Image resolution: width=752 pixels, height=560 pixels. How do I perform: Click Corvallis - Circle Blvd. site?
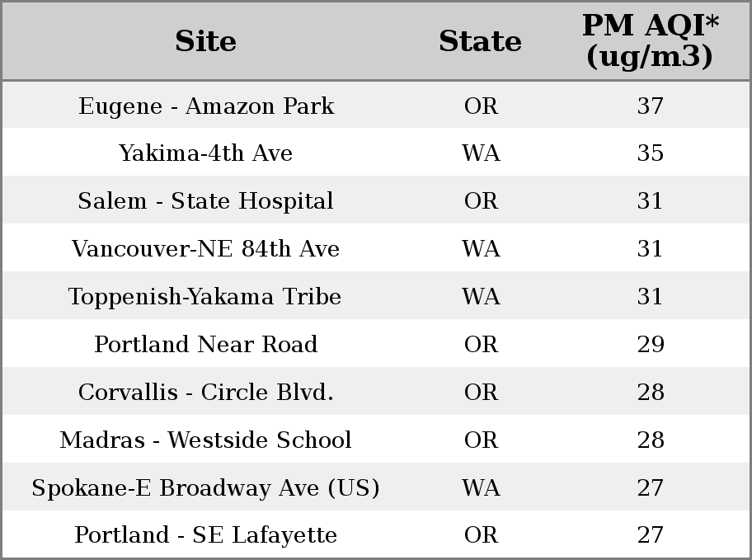click(206, 392)
